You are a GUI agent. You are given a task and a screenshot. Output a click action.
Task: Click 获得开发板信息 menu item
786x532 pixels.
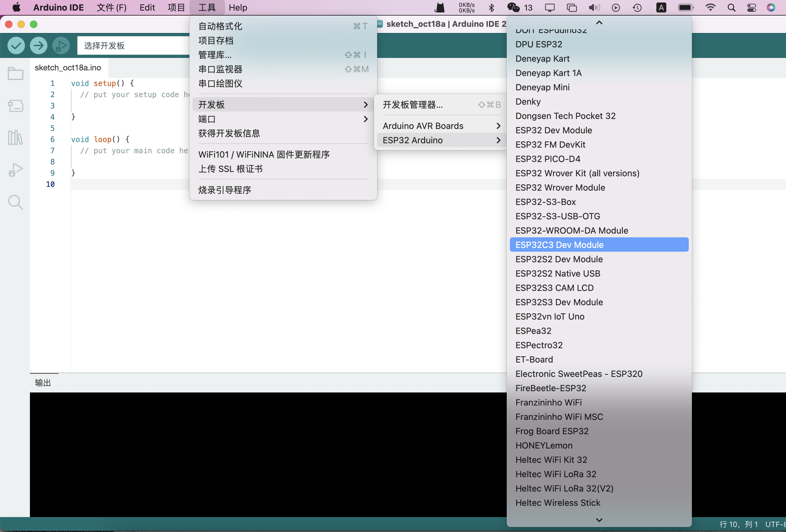[283, 133]
